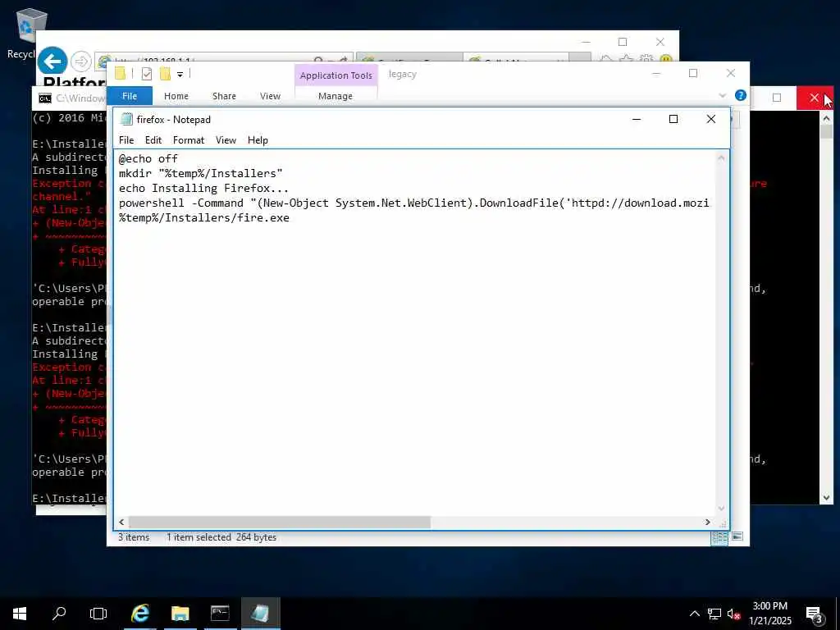Open the Notepad Format menu
840x630 pixels.
point(189,139)
